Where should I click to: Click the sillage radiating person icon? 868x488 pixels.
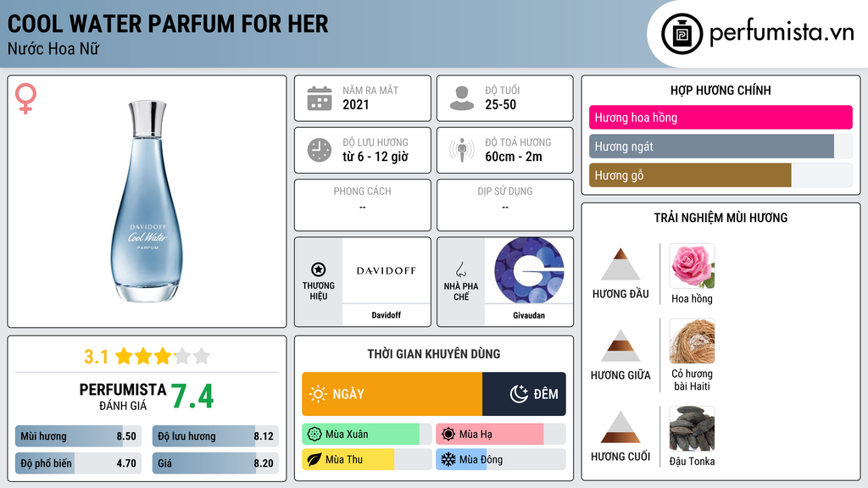tap(462, 150)
